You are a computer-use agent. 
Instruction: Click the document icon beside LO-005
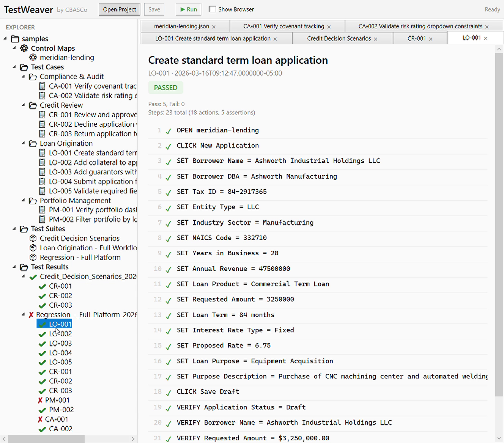point(43,191)
